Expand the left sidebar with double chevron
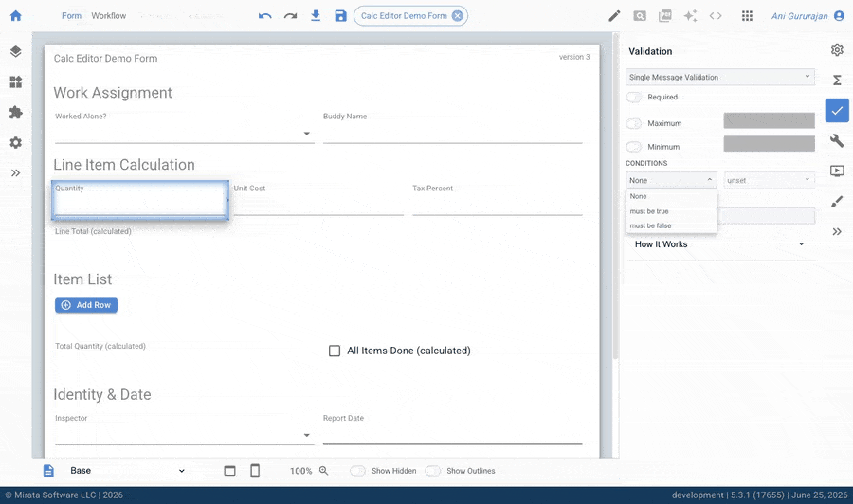The image size is (853, 504). pos(16,172)
